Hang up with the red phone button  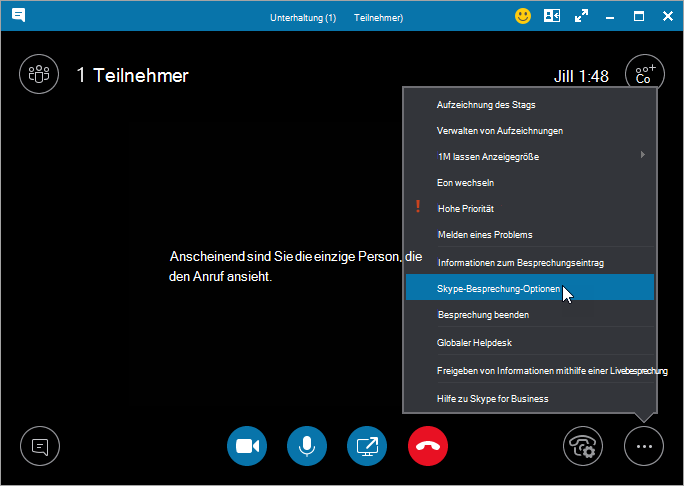pos(428,446)
